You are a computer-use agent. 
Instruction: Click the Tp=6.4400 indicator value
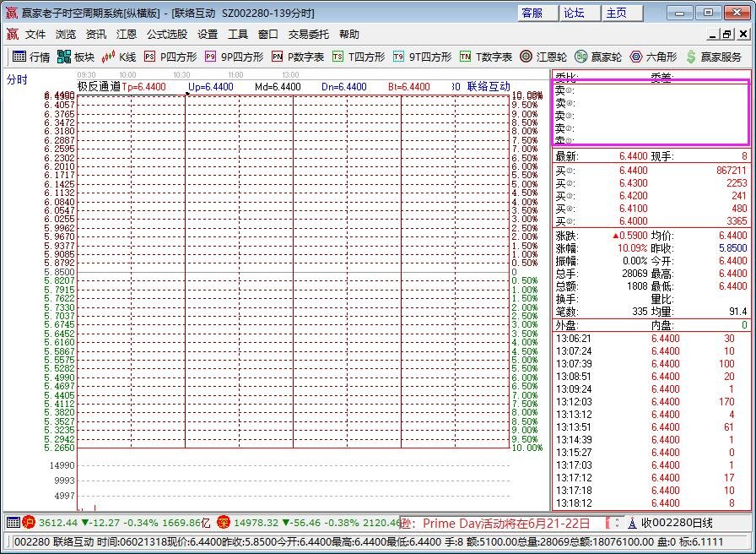[x=143, y=87]
